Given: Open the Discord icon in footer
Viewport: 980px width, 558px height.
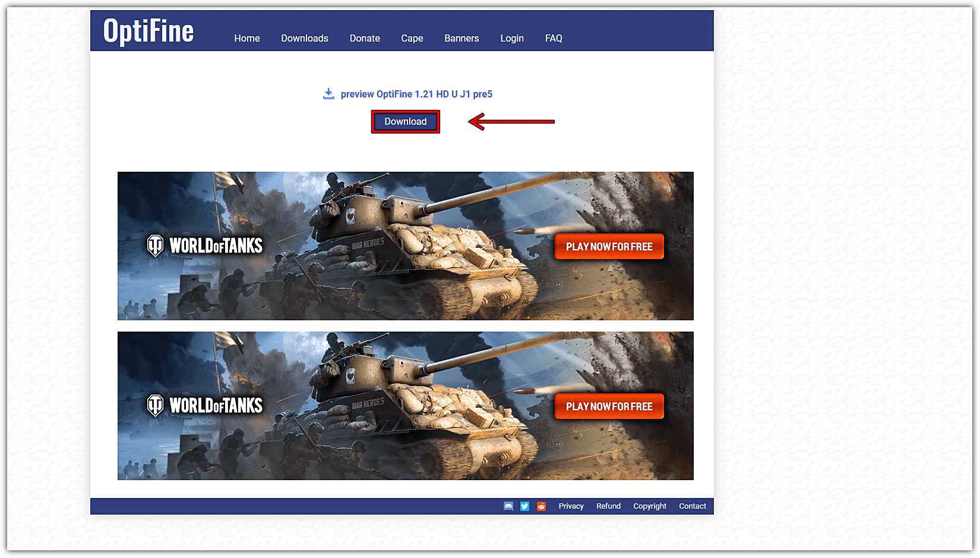Looking at the screenshot, I should 508,506.
